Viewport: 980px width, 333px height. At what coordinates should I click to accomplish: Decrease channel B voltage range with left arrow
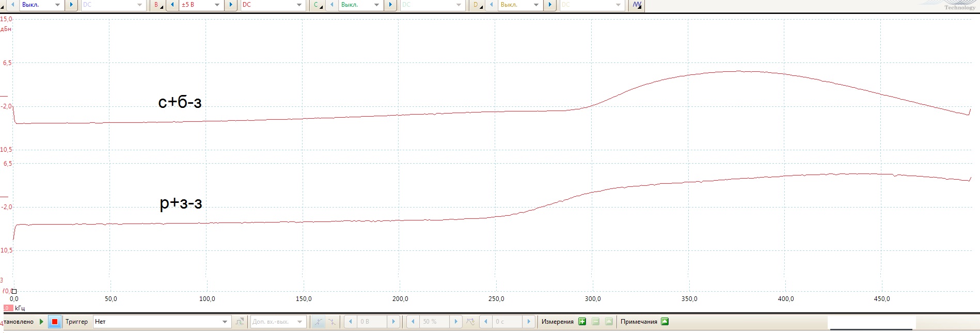(x=172, y=5)
